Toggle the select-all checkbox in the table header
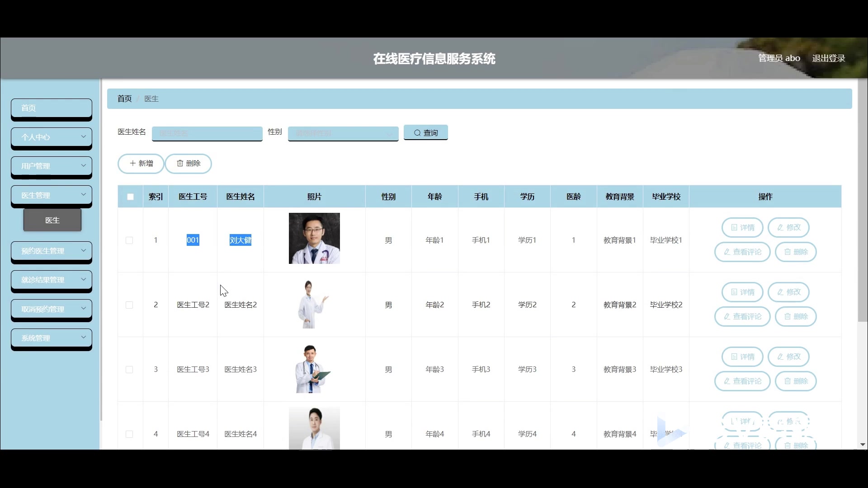The image size is (868, 488). click(x=130, y=196)
